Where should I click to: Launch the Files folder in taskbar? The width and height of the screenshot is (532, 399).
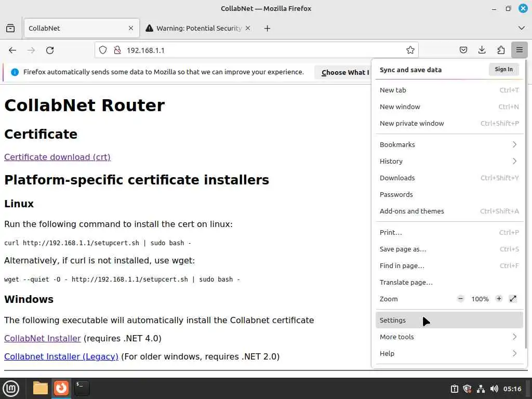pos(41,388)
